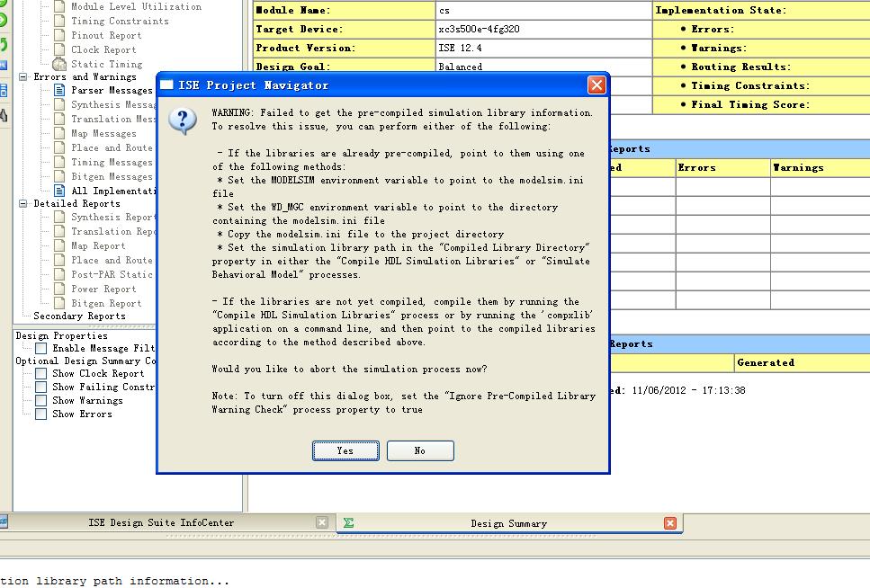Click the target device value xc3s500e-4fg320
Image resolution: width=870 pixels, height=588 pixels.
click(479, 29)
